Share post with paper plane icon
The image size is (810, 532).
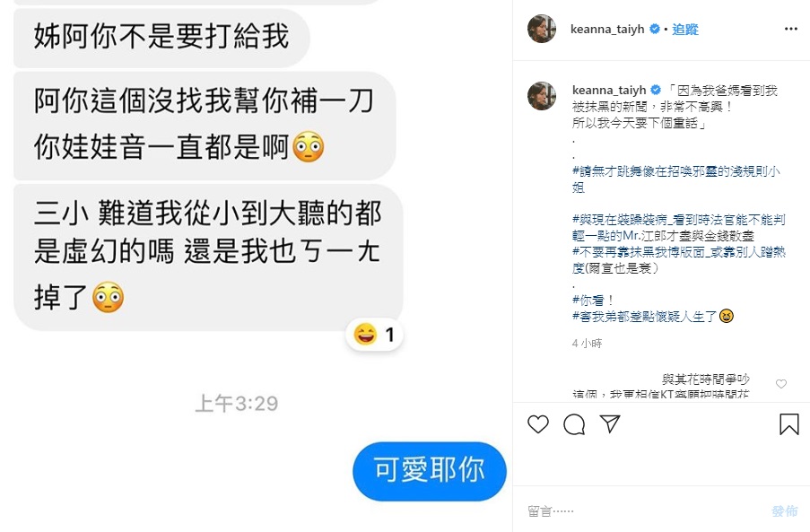point(610,424)
